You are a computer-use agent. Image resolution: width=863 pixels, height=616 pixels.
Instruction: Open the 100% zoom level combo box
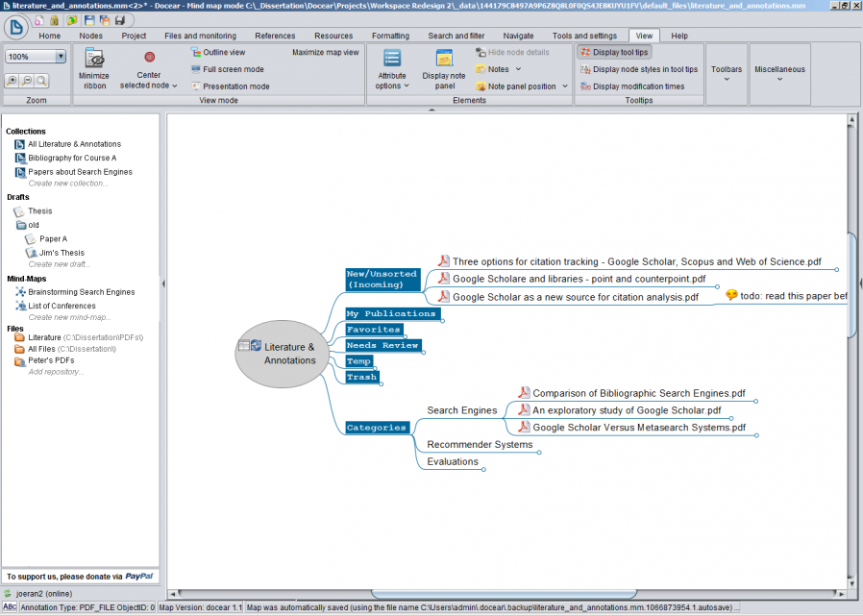(x=36, y=56)
